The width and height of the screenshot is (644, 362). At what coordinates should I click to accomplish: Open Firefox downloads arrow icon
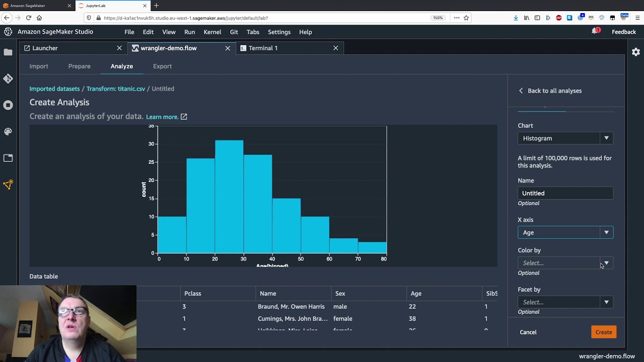[516, 18]
